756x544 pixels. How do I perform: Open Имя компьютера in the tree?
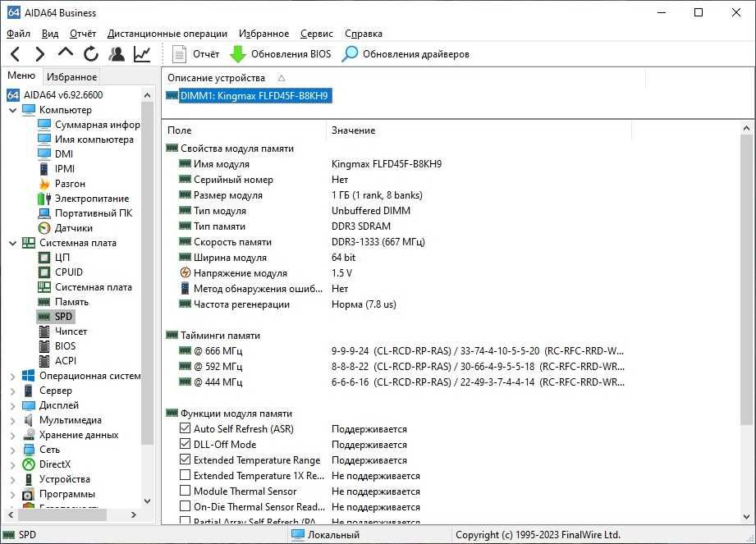(x=94, y=139)
